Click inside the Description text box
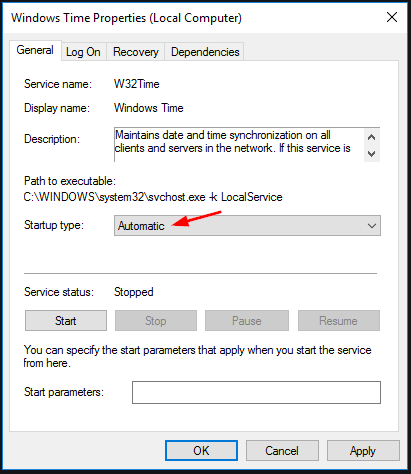 239,144
